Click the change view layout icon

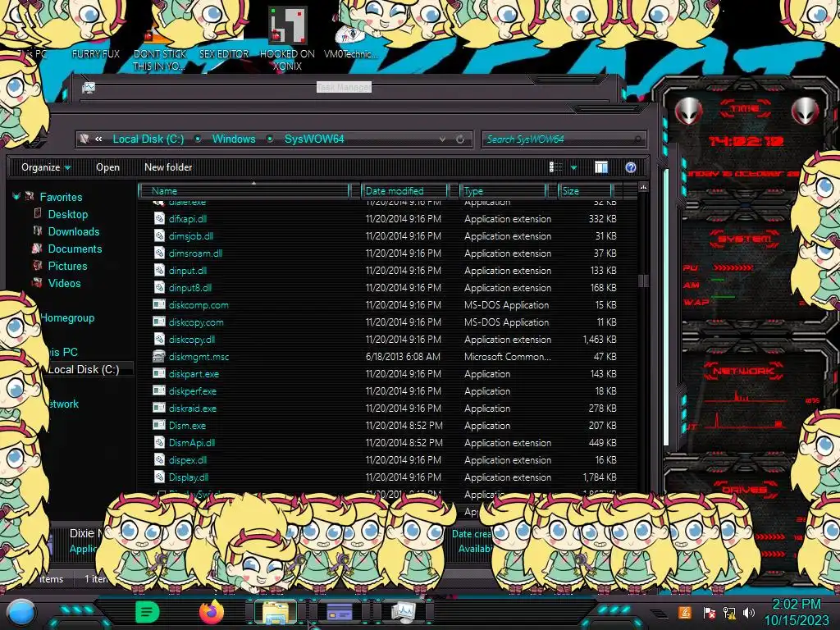point(556,167)
